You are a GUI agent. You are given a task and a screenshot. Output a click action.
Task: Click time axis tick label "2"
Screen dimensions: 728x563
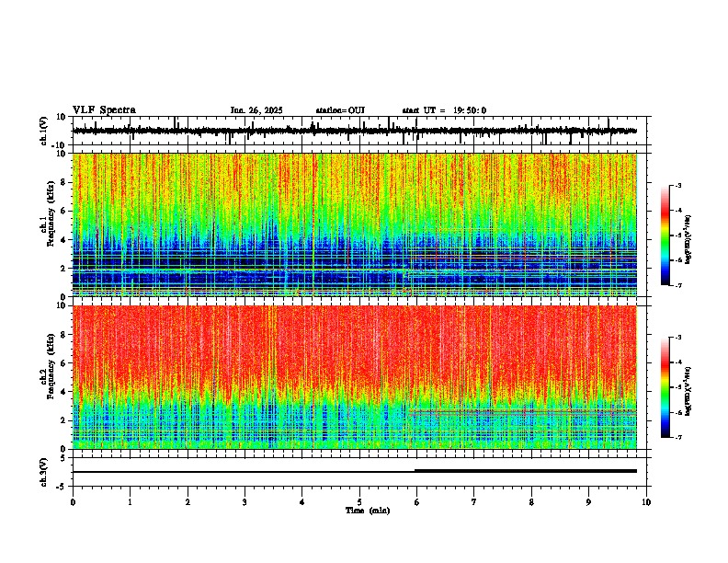pos(188,502)
